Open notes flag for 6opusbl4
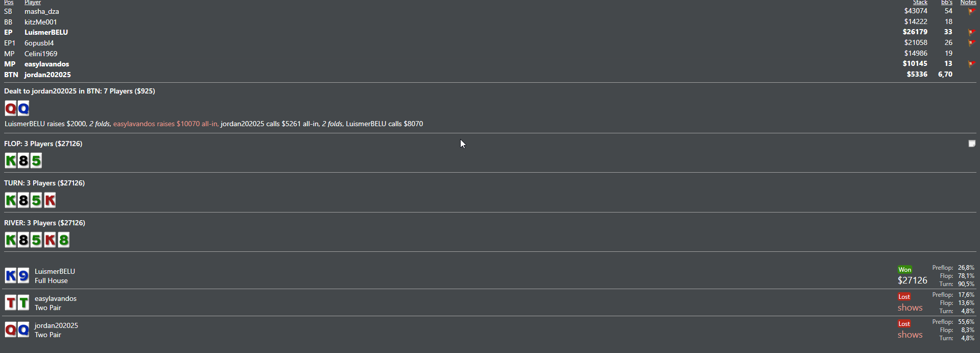The width and height of the screenshot is (980, 353). pos(971,43)
